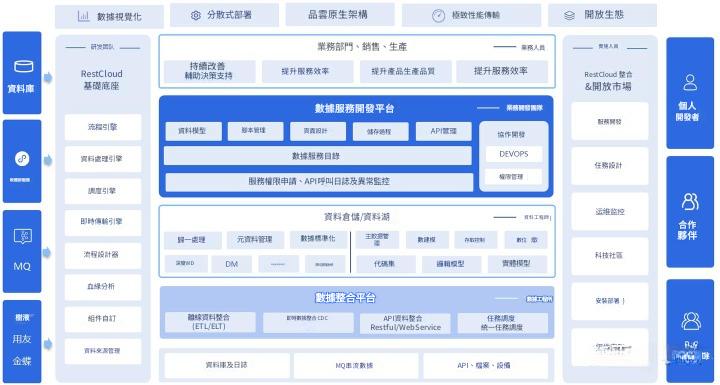Click the 流程引擎 box
Screen dimensions: 720x385
103,127
